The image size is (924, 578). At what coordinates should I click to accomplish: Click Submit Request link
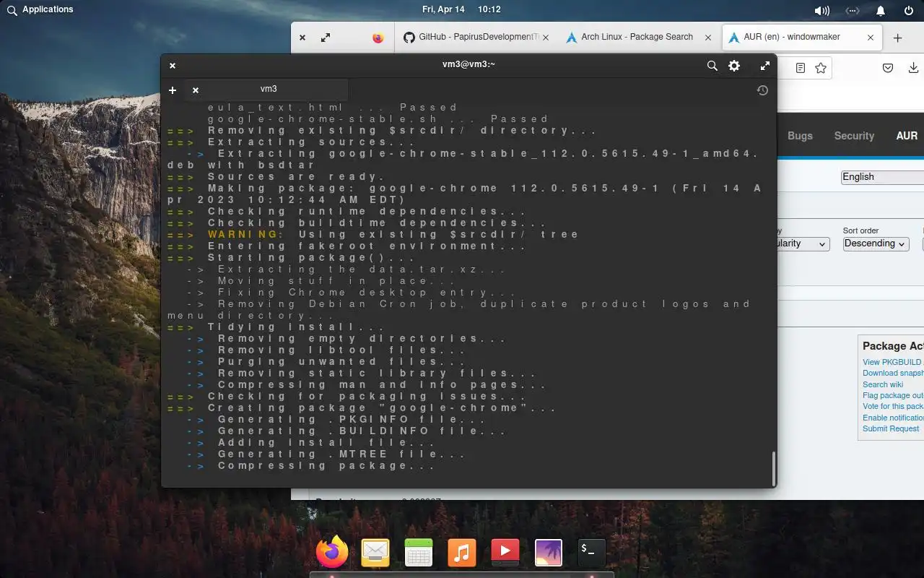891,428
